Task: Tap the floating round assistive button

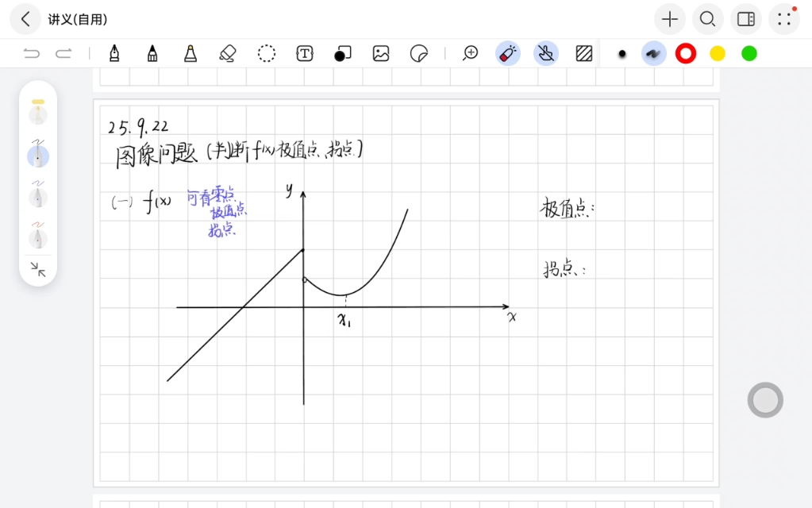Action: tap(765, 400)
